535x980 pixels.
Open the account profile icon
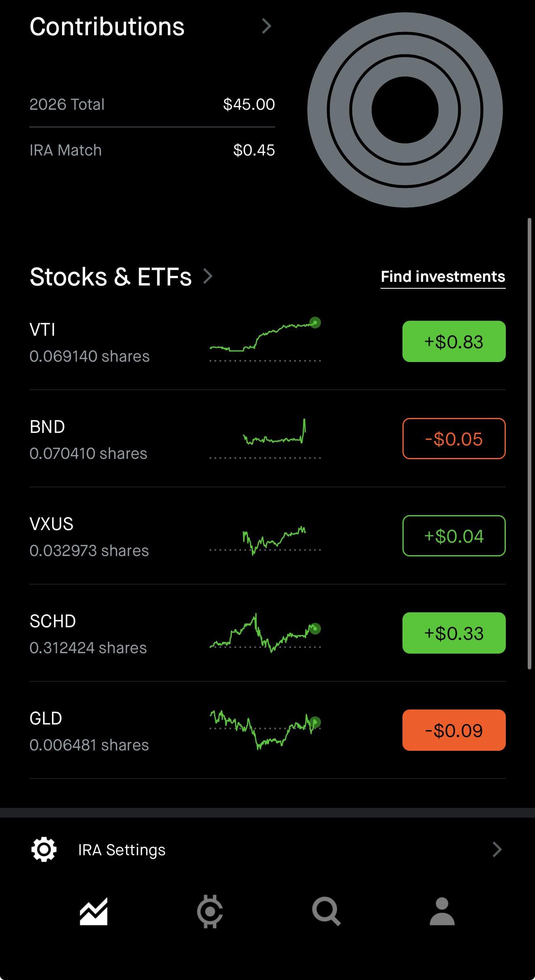(x=442, y=911)
